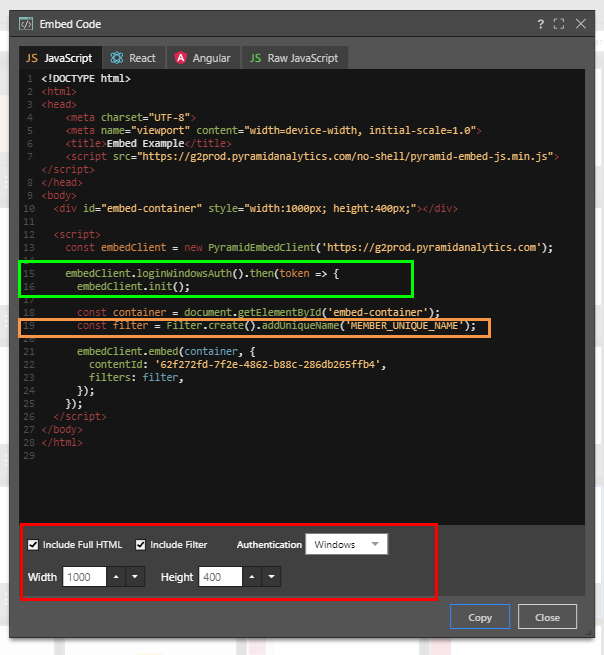
Task: Click the Angular red shield icon
Action: pyautogui.click(x=180, y=58)
